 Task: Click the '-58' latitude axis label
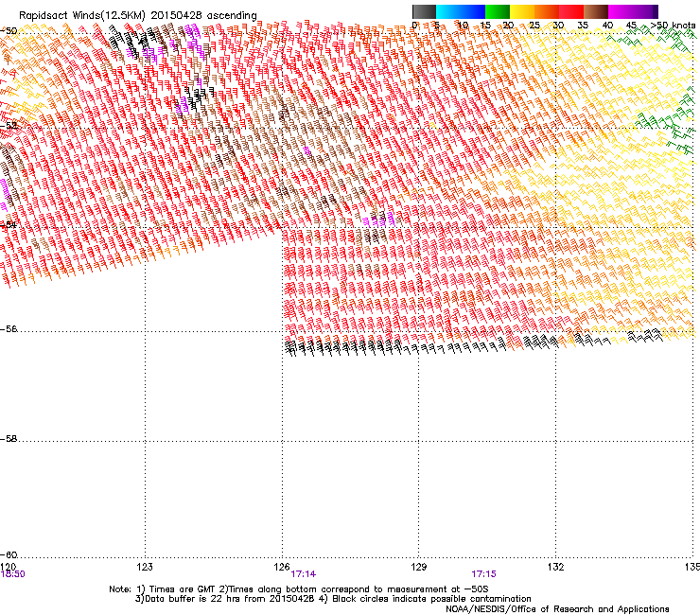9,439
